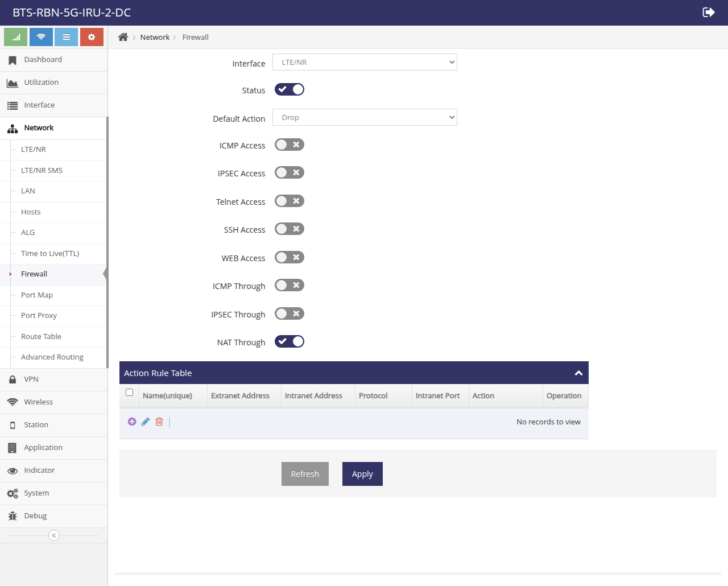
Task: Expand the Wireless menu section
Action: click(x=53, y=402)
